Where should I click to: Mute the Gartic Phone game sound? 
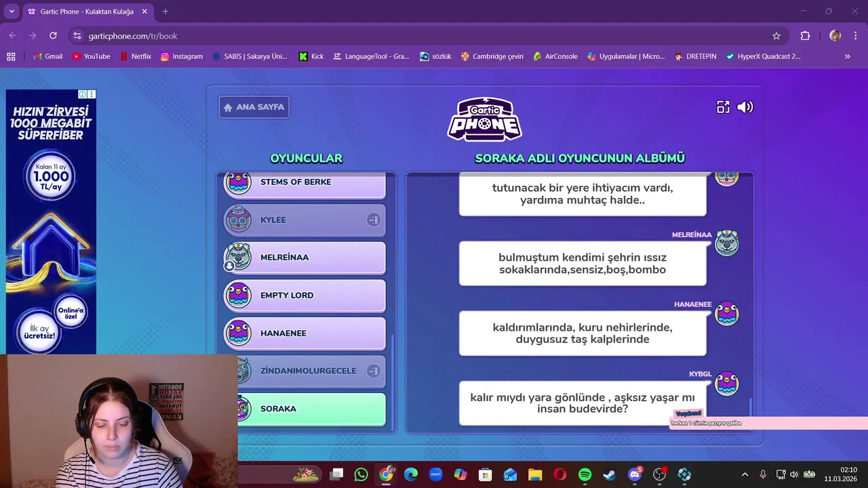click(x=745, y=107)
